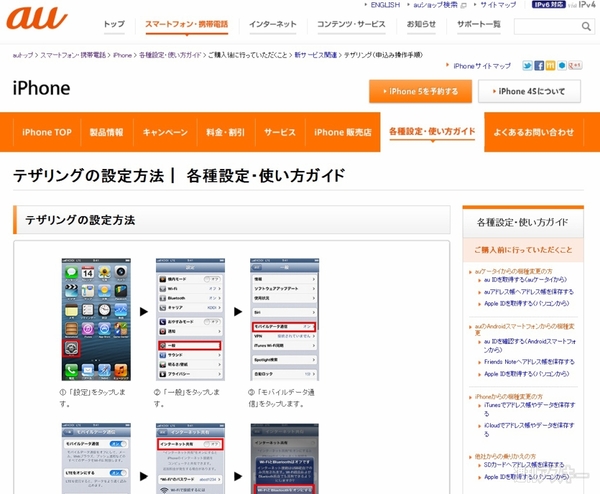Screen dimensions: 600x494
Task: Open the お知らせ menu item
Action: [421, 24]
